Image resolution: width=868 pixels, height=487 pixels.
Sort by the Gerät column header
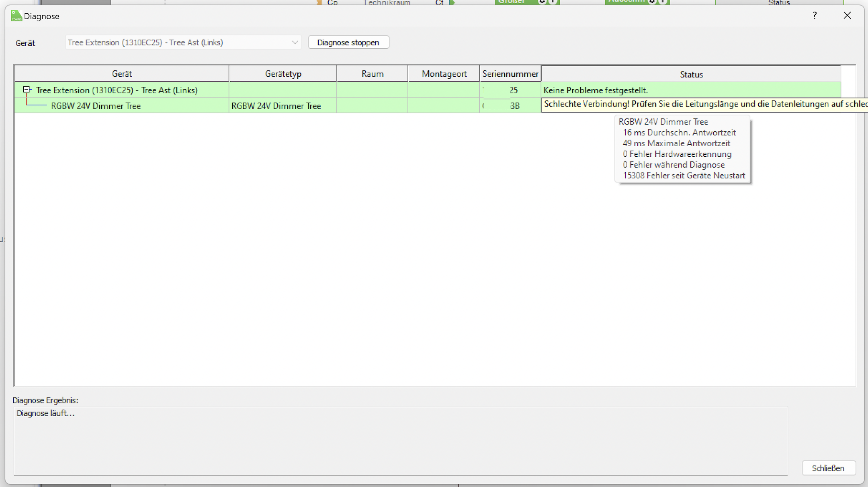coord(122,74)
